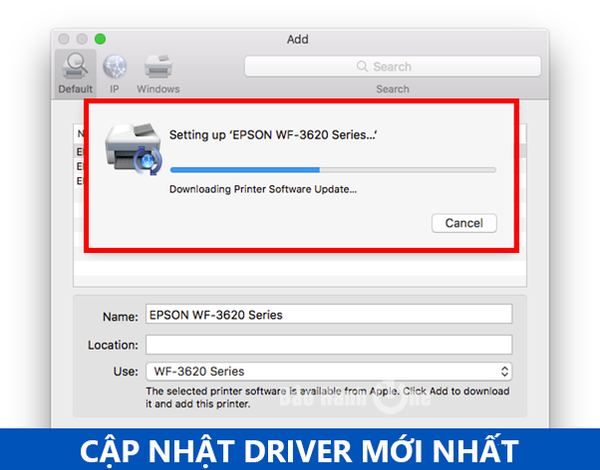The image size is (600, 470).
Task: Click the download progress bar
Action: (332, 170)
